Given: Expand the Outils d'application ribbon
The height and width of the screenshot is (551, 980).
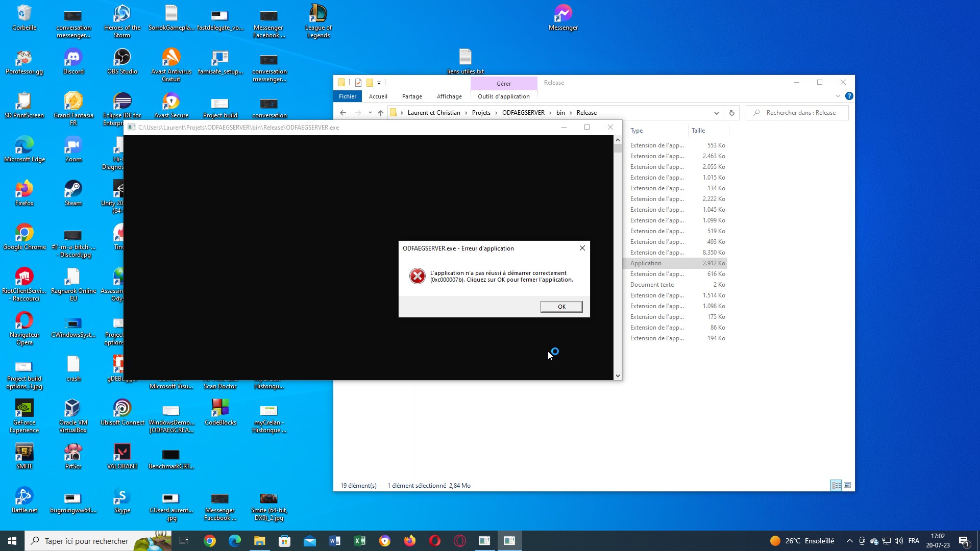Looking at the screenshot, I should [x=503, y=96].
